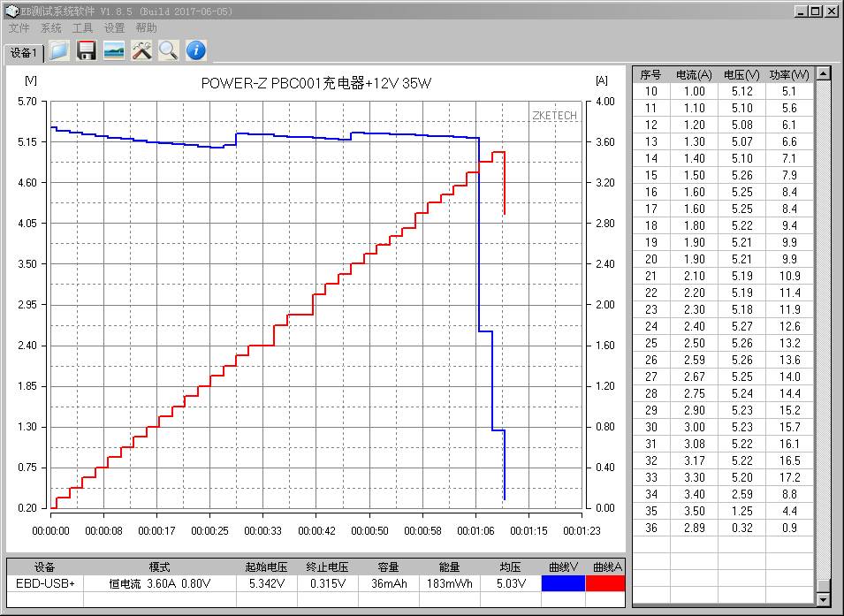Switch to the 设备1 tab
The width and height of the screenshot is (844, 616).
pyautogui.click(x=24, y=53)
